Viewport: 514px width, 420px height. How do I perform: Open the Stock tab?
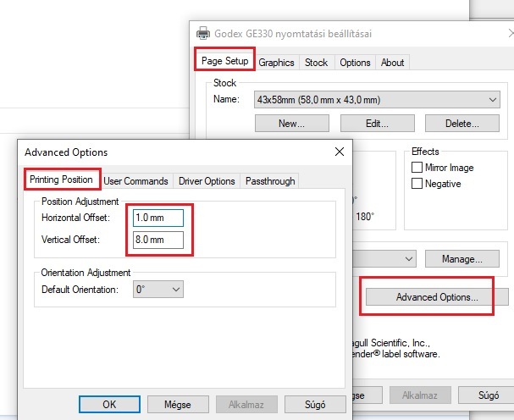point(316,62)
